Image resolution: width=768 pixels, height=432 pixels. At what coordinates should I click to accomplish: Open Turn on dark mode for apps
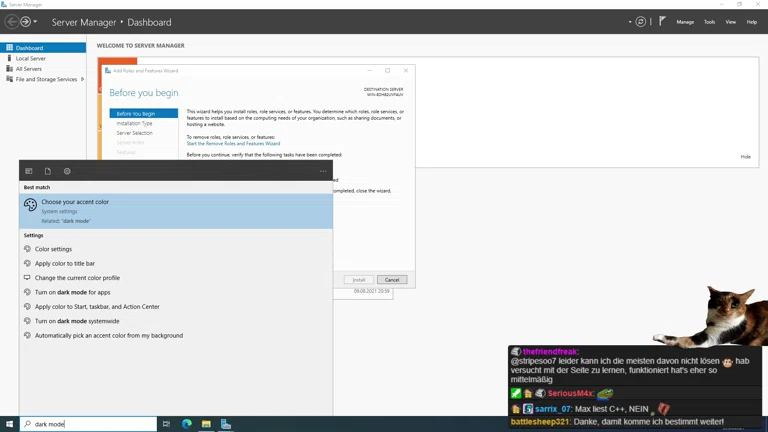tap(176, 292)
